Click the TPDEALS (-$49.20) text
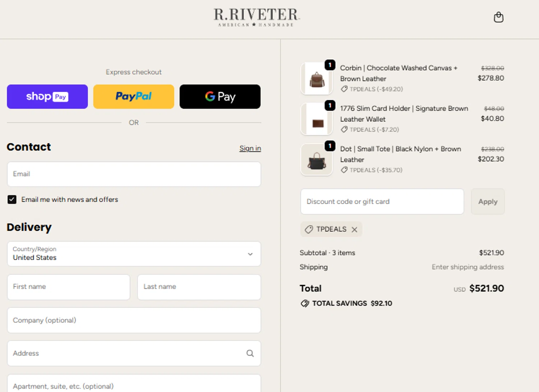This screenshot has width=539, height=392. tap(376, 89)
